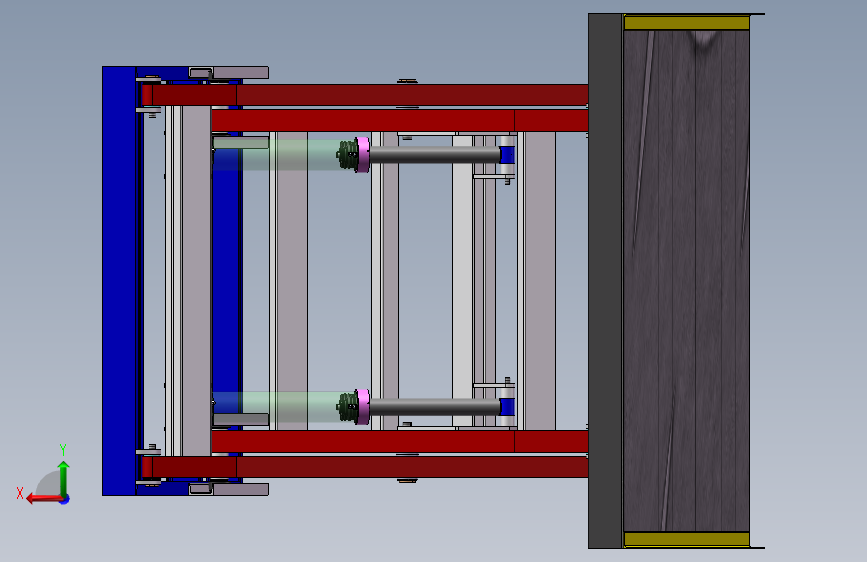Select the lower dark gray piston rod

click(435, 407)
